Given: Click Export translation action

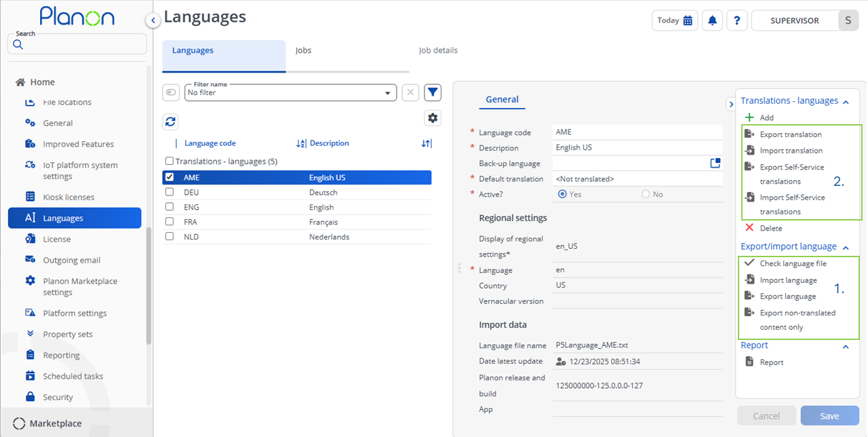Looking at the screenshot, I should click(x=791, y=134).
